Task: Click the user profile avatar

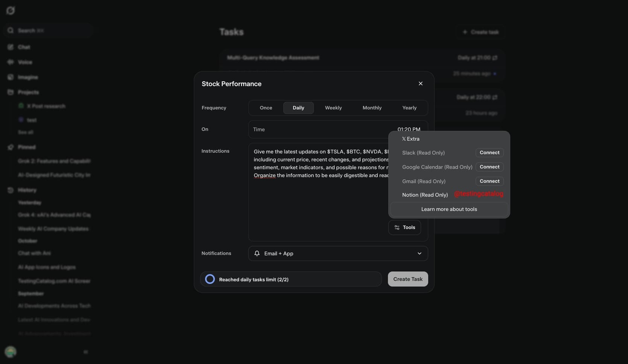Action: click(11, 352)
